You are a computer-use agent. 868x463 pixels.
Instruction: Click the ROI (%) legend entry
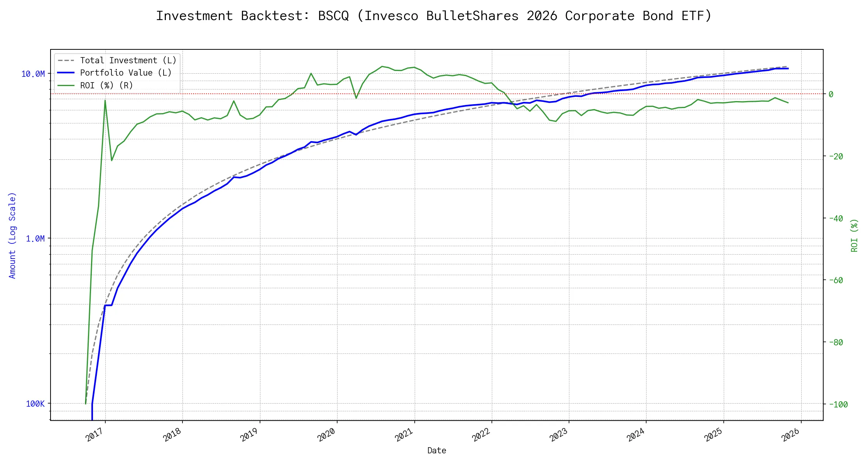point(106,86)
